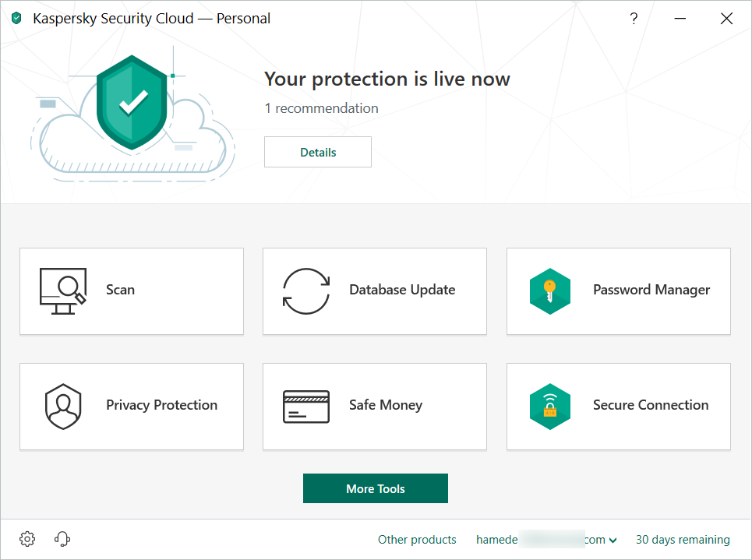This screenshot has height=560, width=752.
Task: Minimize the Kaspersky window
Action: (680, 19)
